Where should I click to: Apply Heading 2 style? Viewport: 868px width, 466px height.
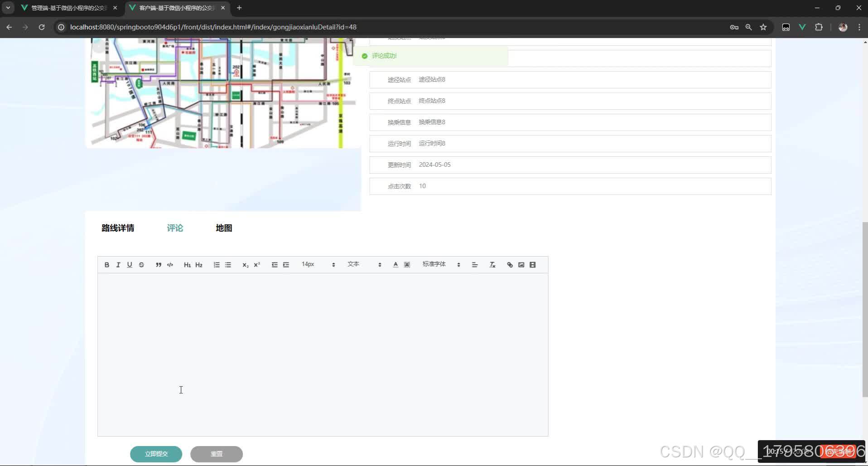click(x=199, y=265)
